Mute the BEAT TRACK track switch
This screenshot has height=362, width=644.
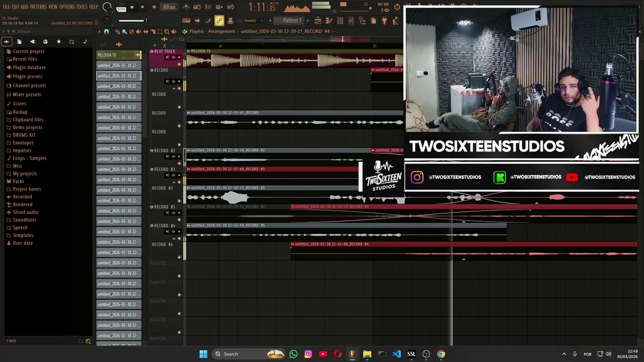[179, 64]
